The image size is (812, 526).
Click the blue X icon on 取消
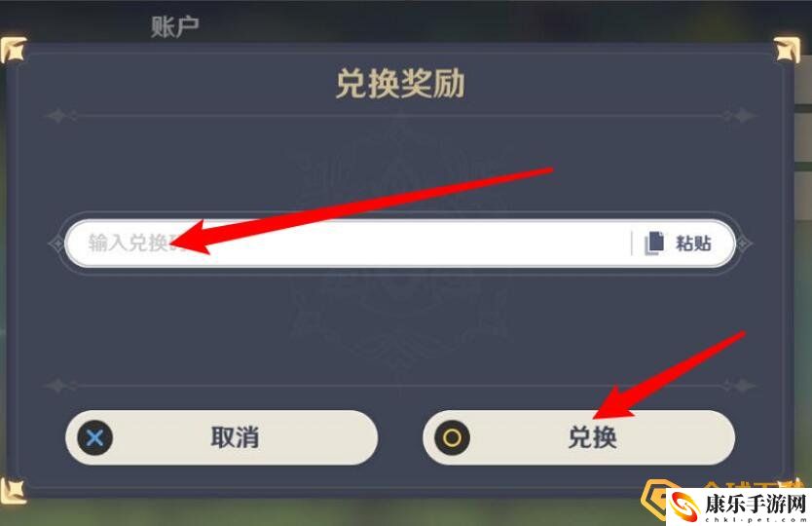coord(94,438)
